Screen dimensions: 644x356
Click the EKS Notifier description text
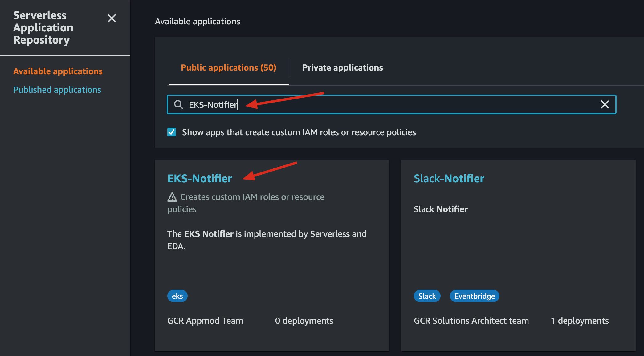(x=267, y=240)
